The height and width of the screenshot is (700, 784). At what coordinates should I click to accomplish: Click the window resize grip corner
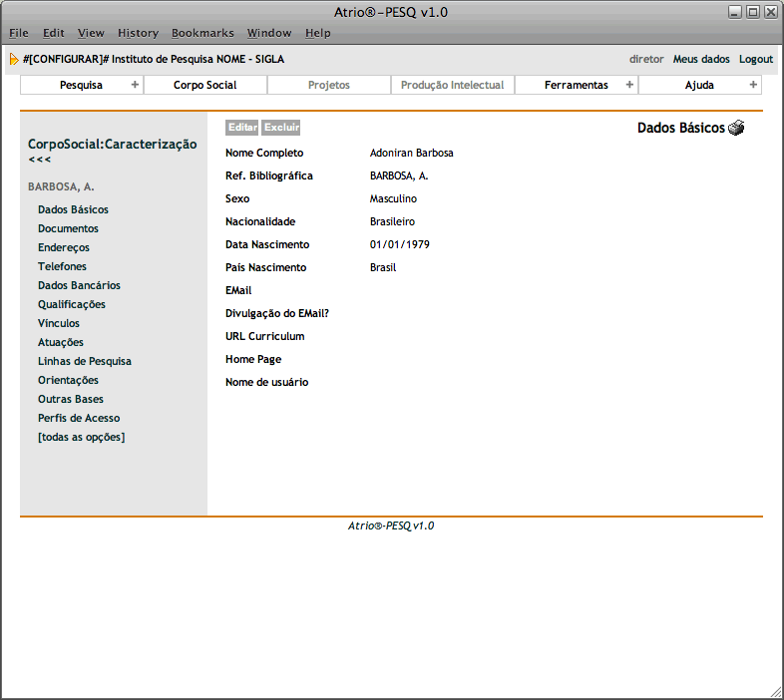(776, 692)
